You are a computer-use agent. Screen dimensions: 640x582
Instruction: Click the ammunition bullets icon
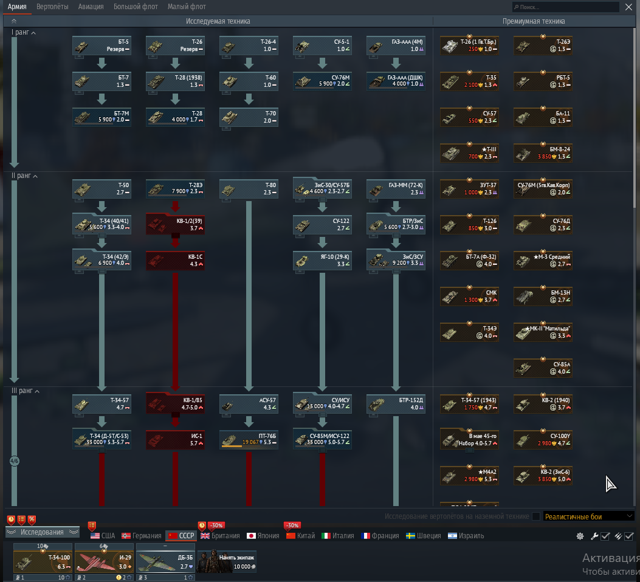click(x=618, y=536)
